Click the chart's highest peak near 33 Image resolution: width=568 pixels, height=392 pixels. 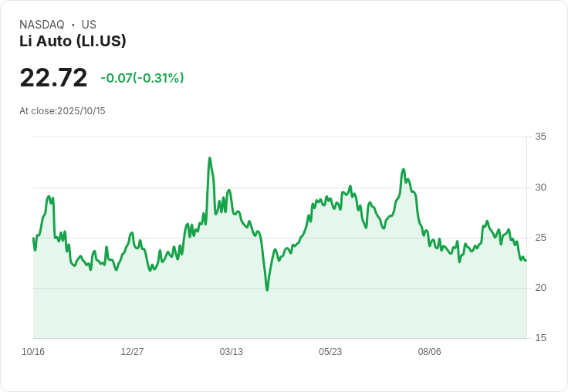click(209, 158)
